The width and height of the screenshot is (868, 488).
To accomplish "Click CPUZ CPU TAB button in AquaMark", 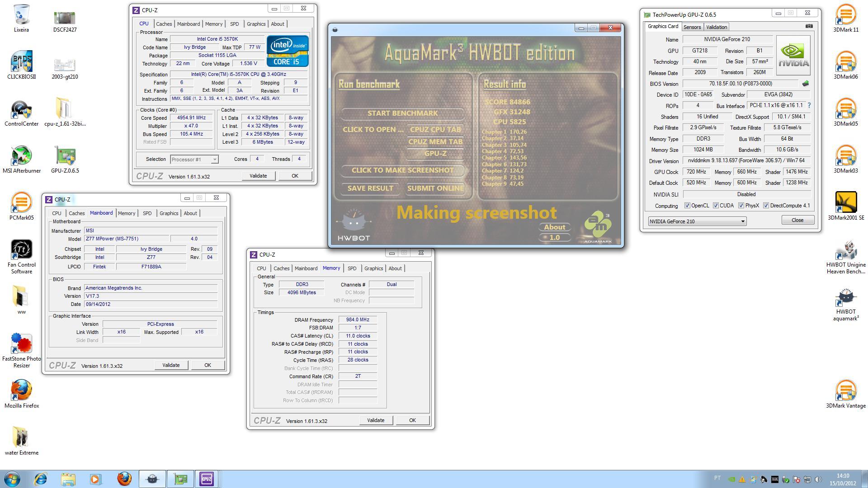I will tap(435, 130).
